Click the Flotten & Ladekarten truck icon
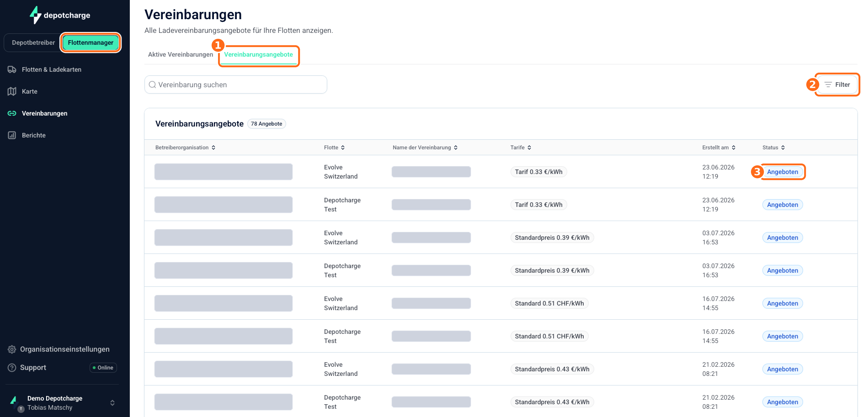868x417 pixels. click(12, 69)
